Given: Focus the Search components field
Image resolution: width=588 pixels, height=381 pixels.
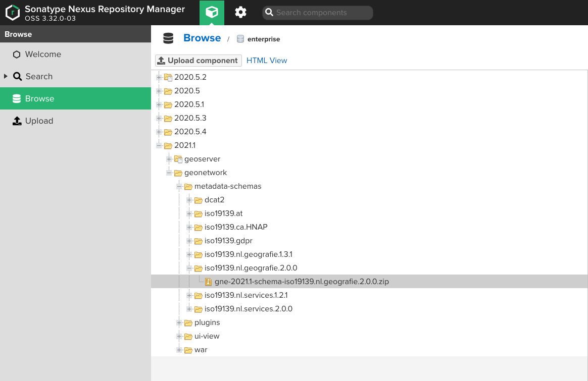Looking at the screenshot, I should 318,12.
